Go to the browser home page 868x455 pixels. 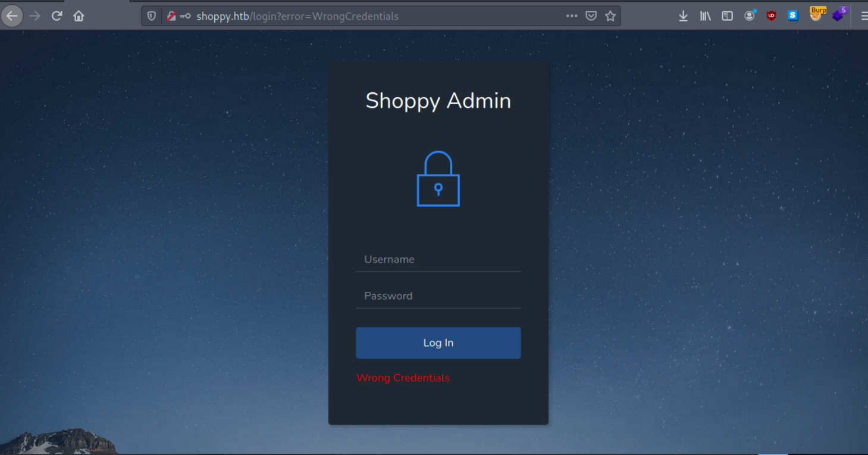click(79, 16)
